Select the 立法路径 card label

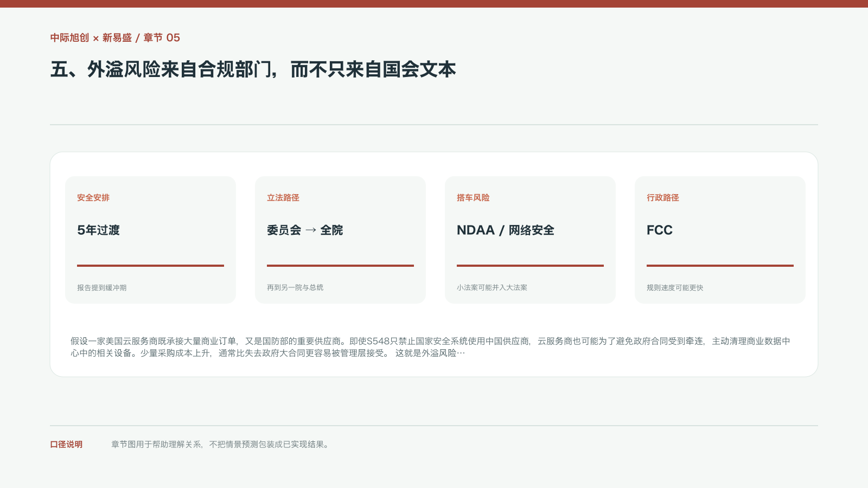point(283,197)
